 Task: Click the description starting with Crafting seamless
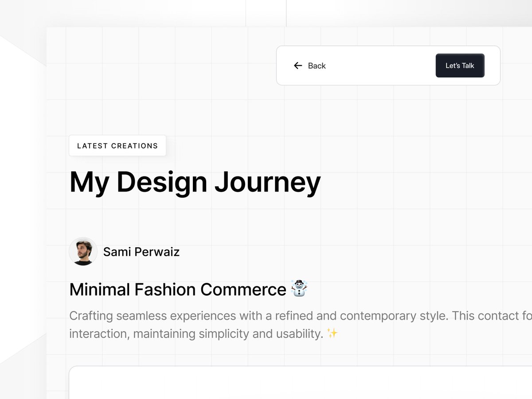pos(301,325)
